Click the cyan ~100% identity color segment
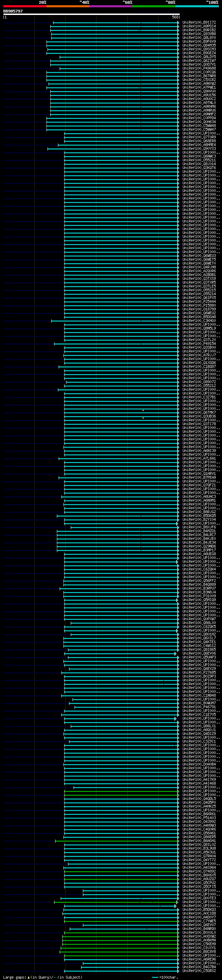 [197, 6]
